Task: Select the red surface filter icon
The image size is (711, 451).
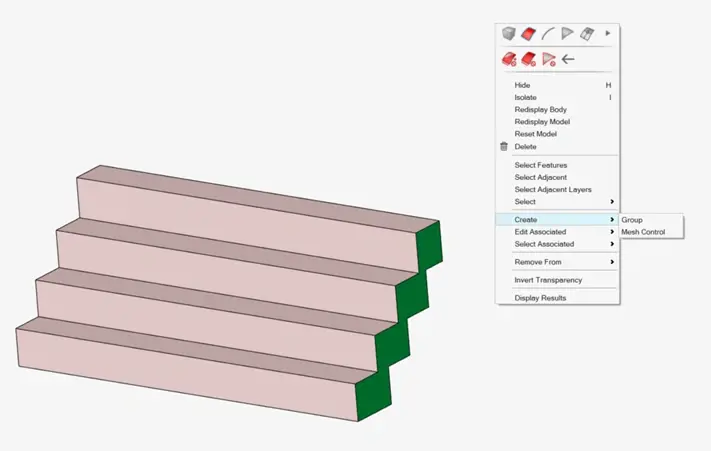Action: (528, 34)
